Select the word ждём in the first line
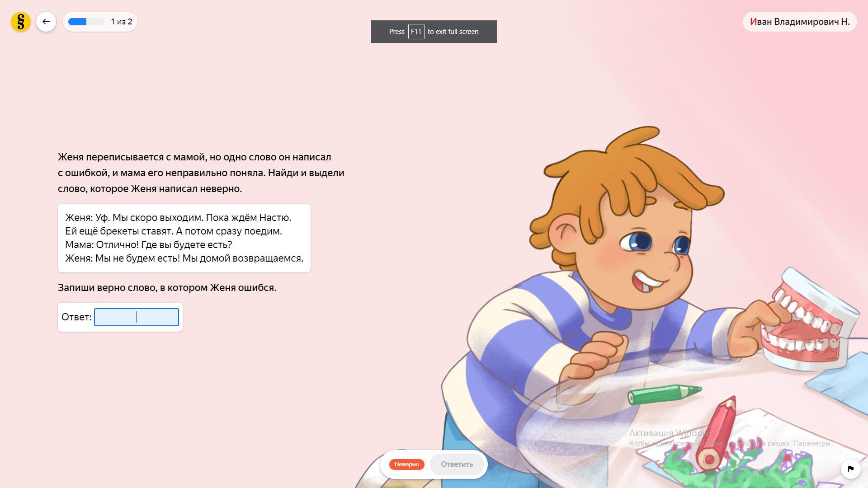This screenshot has width=868, height=488. click(244, 218)
